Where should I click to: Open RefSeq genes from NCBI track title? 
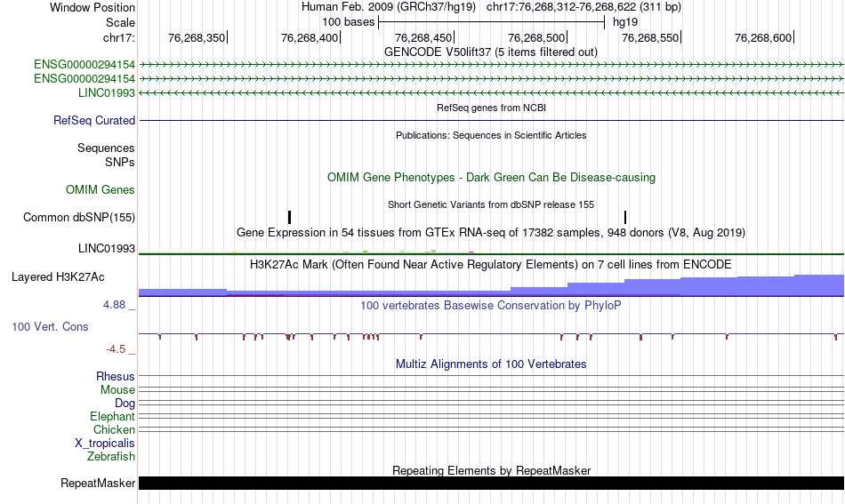coord(491,108)
